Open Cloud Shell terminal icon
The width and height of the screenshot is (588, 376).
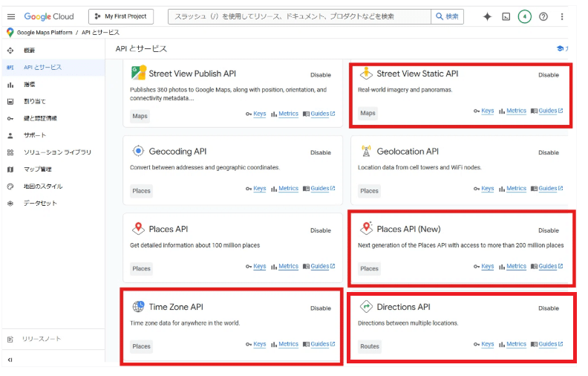(506, 16)
